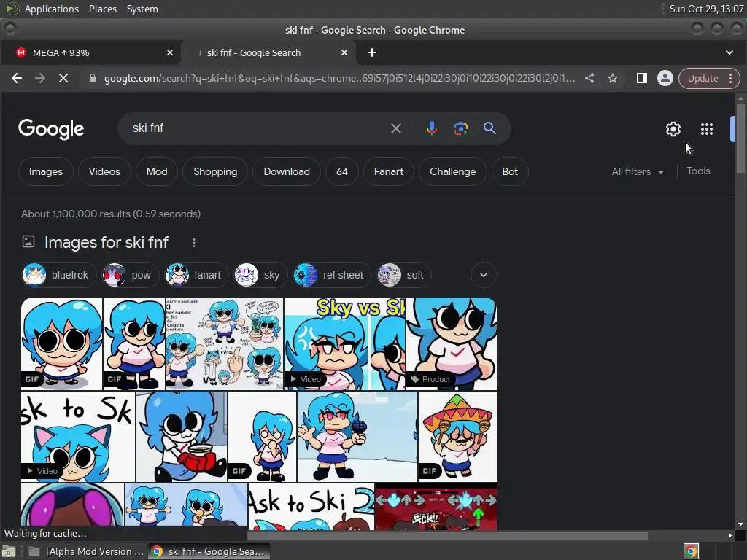Click the horizontal scrollbar thumb
The width and height of the screenshot is (747, 560).
click(x=447, y=536)
